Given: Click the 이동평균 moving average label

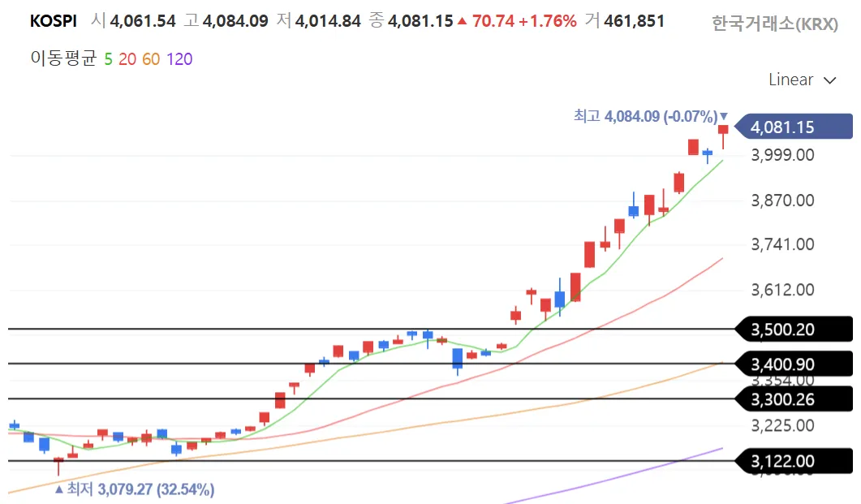Looking at the screenshot, I should tap(62, 59).
